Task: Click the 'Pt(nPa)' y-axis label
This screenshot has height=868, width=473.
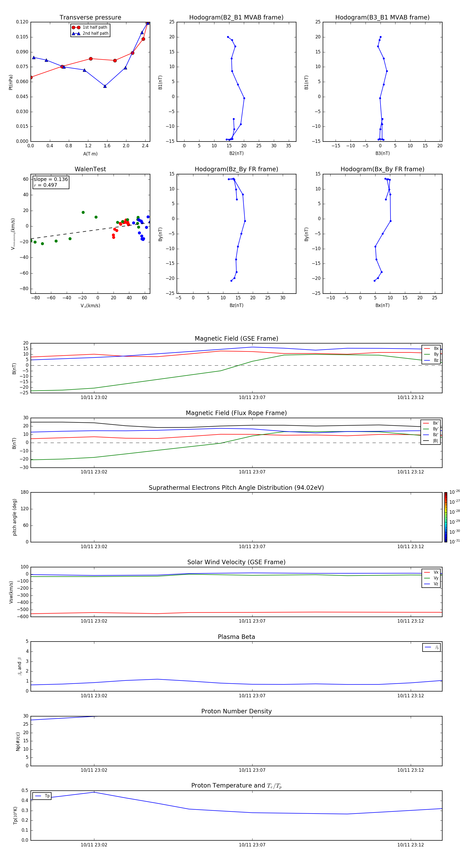Action: coord(11,82)
